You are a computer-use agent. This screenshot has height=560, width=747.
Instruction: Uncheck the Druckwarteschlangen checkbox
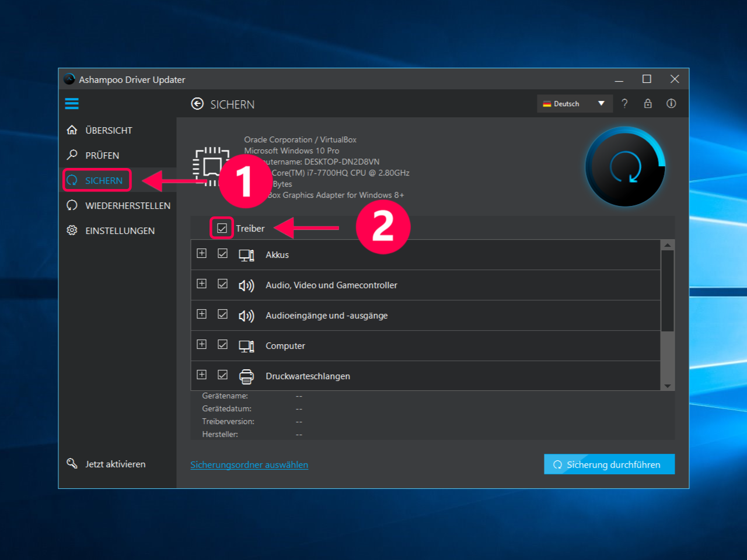click(x=222, y=374)
